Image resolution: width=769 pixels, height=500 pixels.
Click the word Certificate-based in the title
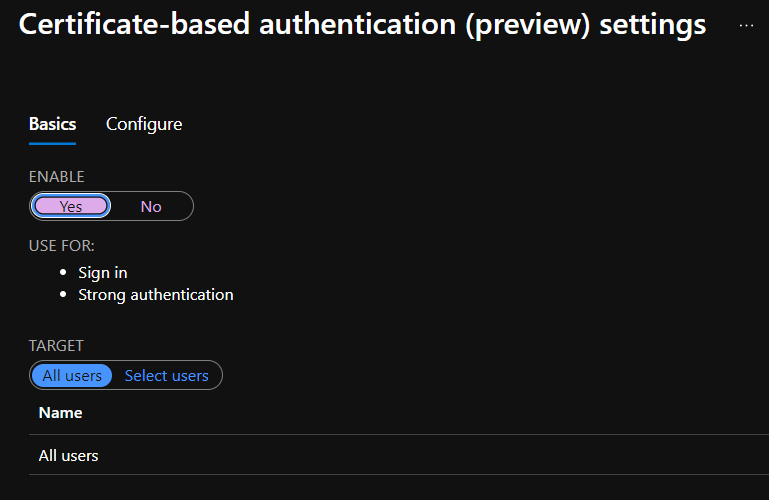pyautogui.click(x=136, y=26)
